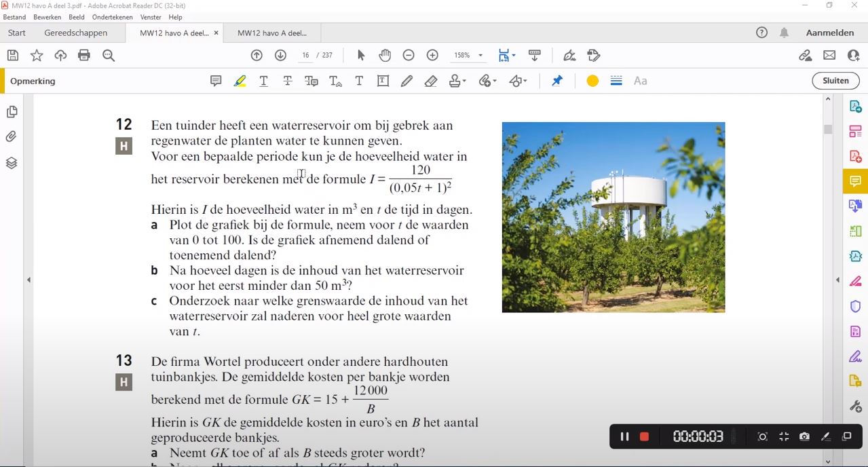
Task: Open the yellow color picker swatch
Action: pyautogui.click(x=592, y=81)
